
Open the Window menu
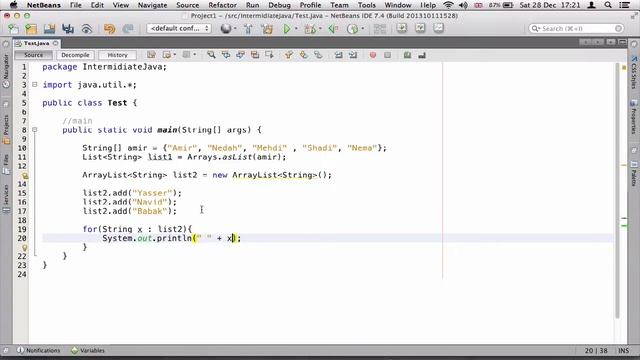398,5
